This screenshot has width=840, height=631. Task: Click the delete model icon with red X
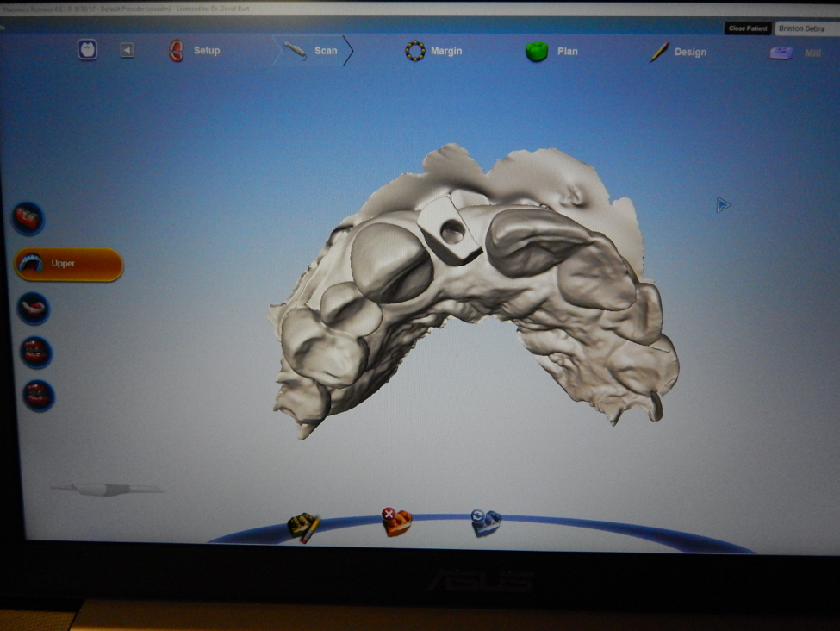point(396,522)
